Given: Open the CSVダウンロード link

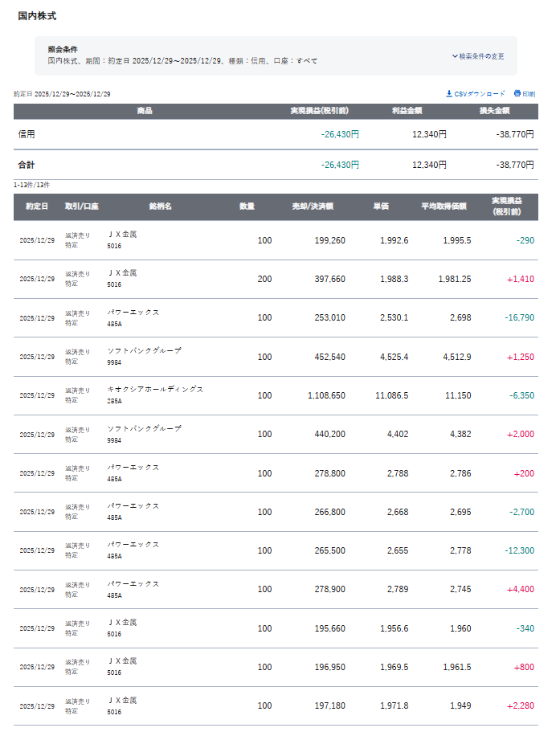Looking at the screenshot, I should [x=476, y=94].
